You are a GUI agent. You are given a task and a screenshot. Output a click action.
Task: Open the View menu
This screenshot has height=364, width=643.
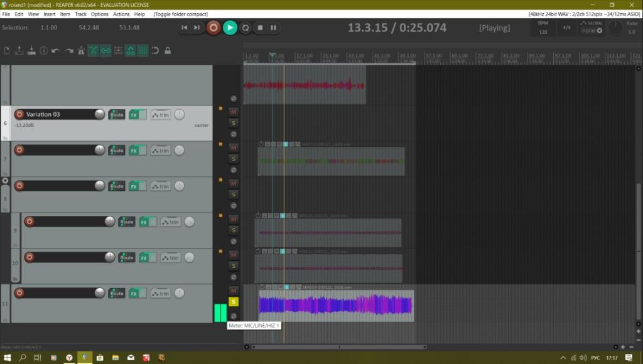[x=33, y=14]
